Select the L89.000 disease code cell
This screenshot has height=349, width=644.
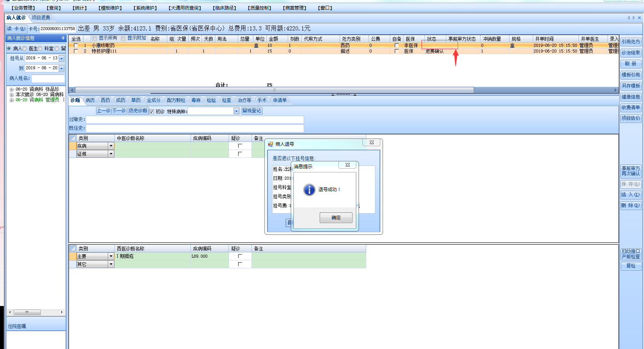(210, 256)
